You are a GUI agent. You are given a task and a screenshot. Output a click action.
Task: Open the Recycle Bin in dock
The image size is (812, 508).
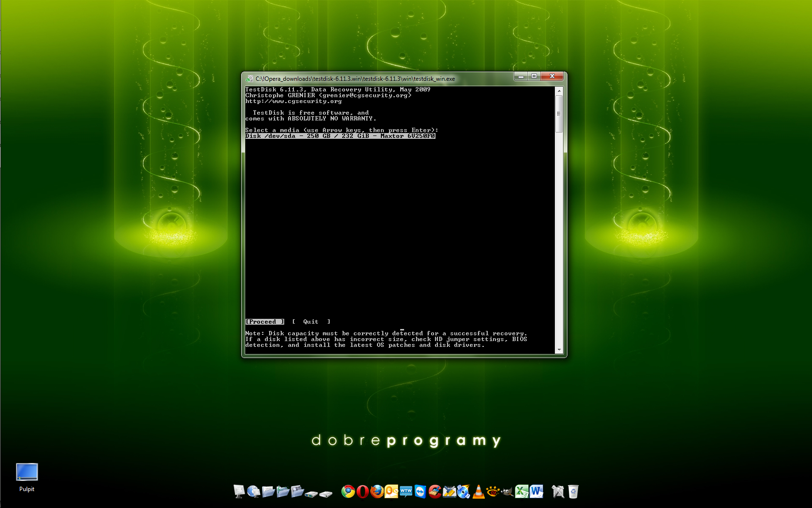(x=573, y=492)
